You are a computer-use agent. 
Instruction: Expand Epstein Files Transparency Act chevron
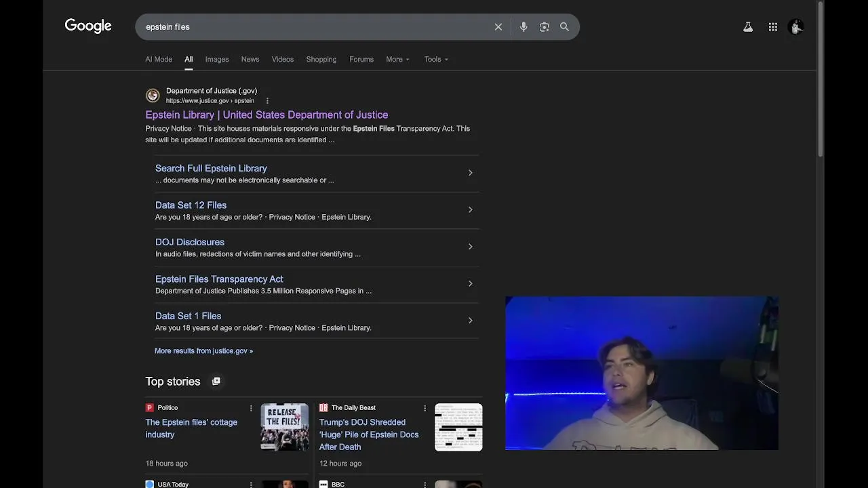[470, 283]
